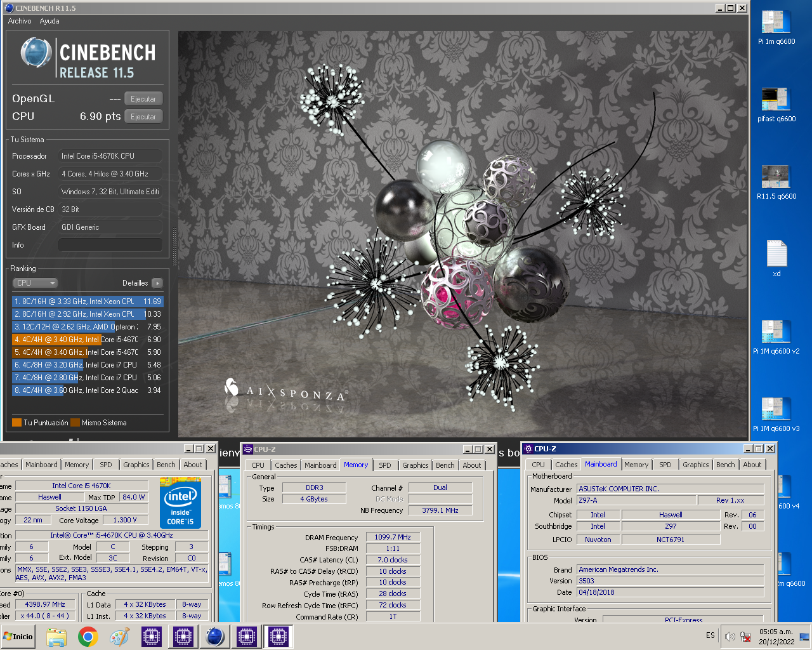Viewport: 812px width, 650px height.
Task: Click the brown Mismo Sistema legend swatch
Action: tap(75, 423)
